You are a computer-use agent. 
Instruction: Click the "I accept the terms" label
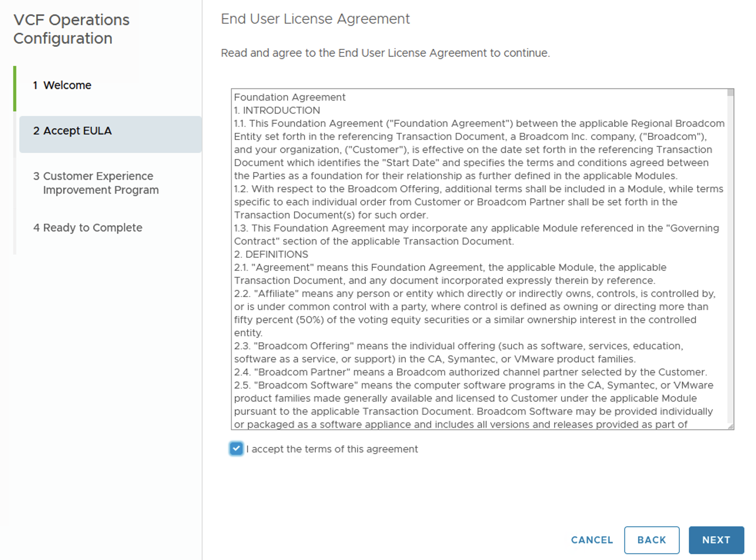pos(332,449)
